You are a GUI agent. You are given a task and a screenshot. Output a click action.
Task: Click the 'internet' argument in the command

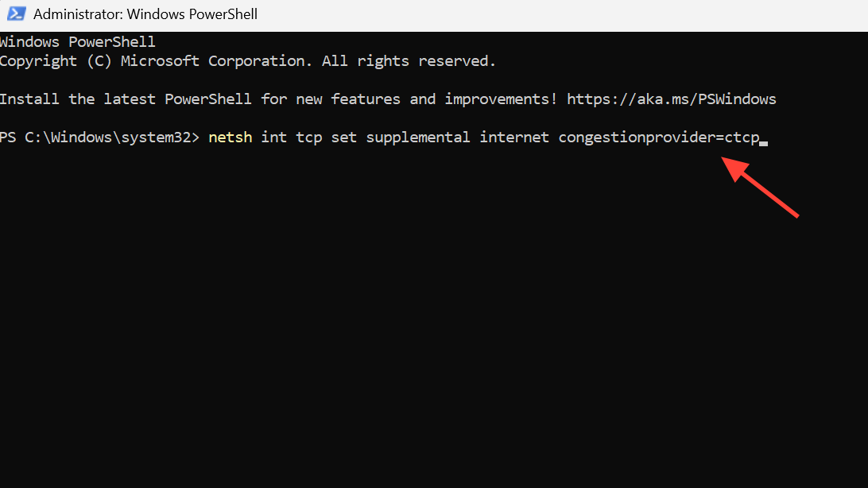(x=514, y=137)
